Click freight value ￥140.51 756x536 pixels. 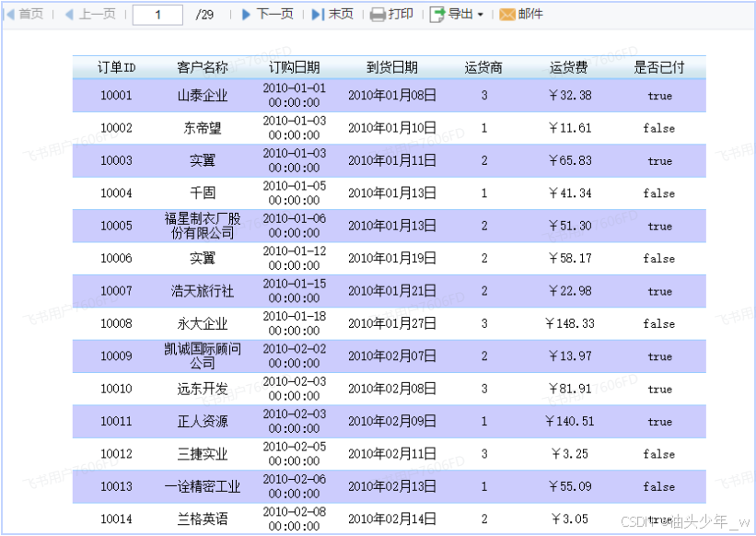click(570, 421)
